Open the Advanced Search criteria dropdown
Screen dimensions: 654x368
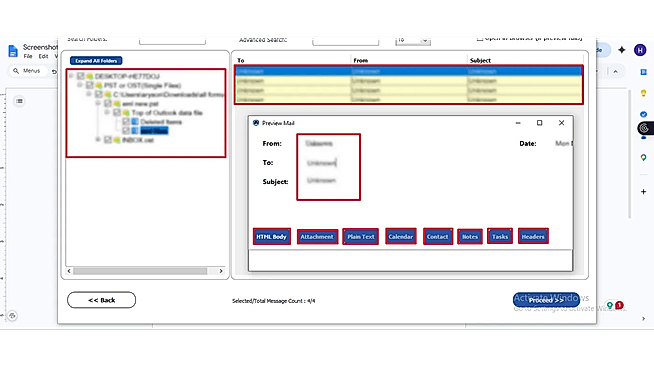pos(425,40)
